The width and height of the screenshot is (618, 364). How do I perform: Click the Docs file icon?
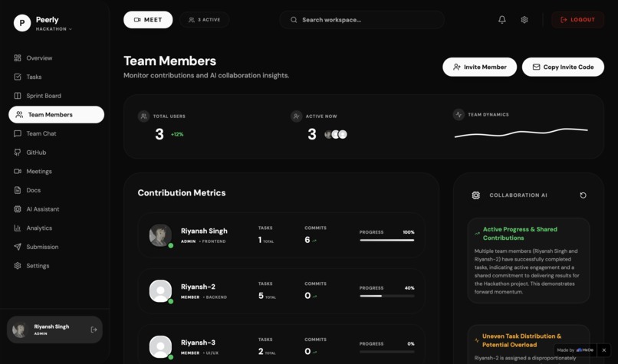pos(18,190)
